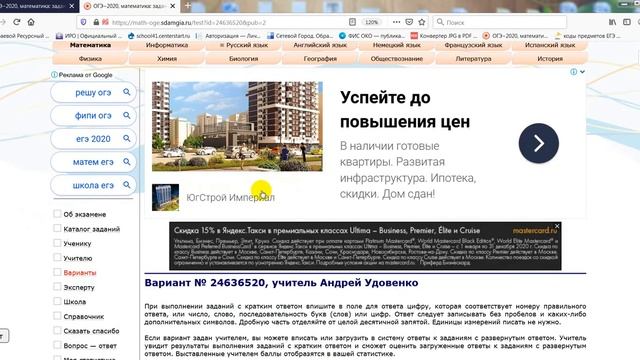The height and width of the screenshot is (360, 640).
Task: Open the Library icon in toolbar
Action: pos(612,22)
